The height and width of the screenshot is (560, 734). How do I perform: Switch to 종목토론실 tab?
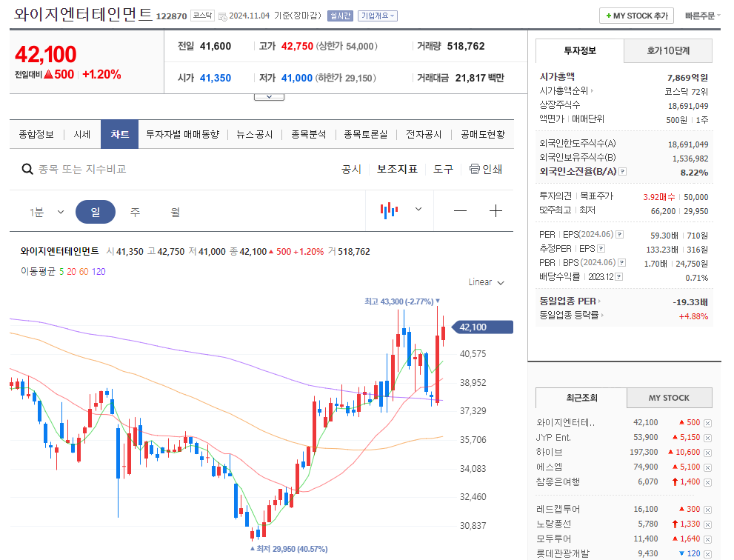tap(366, 134)
